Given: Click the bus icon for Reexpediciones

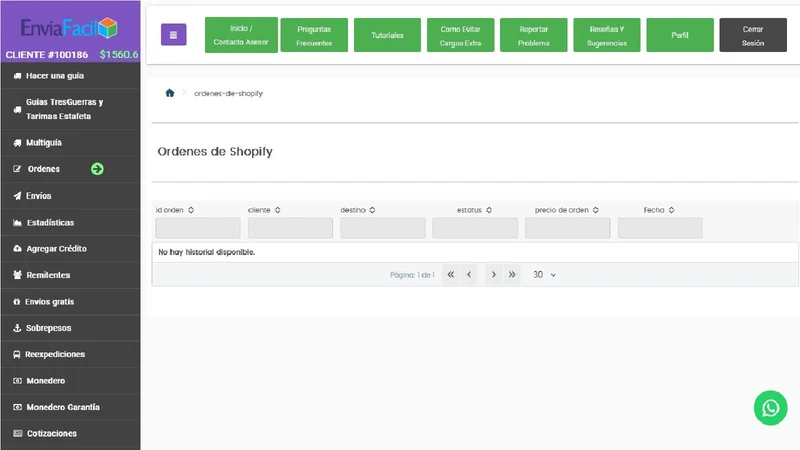Looking at the screenshot, I should [17, 354].
